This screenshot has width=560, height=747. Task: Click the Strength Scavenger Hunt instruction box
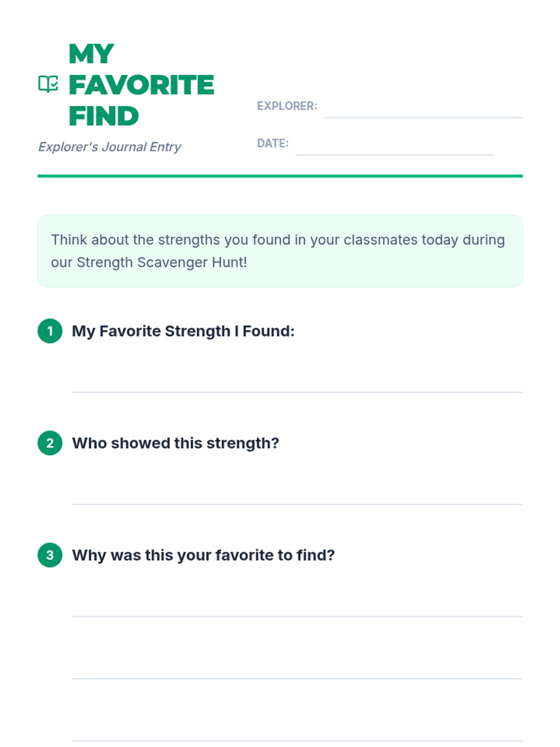click(280, 251)
